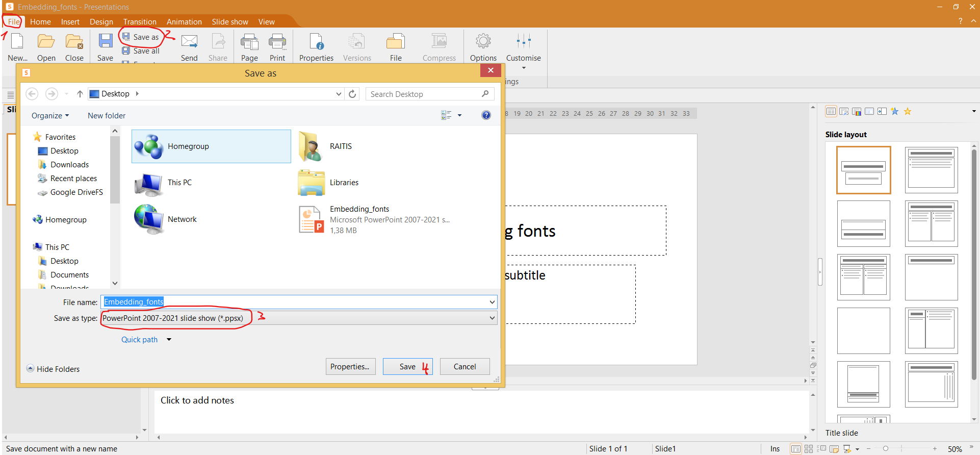Expand the Organize dropdown menu
The image size is (980, 455).
pyautogui.click(x=50, y=116)
